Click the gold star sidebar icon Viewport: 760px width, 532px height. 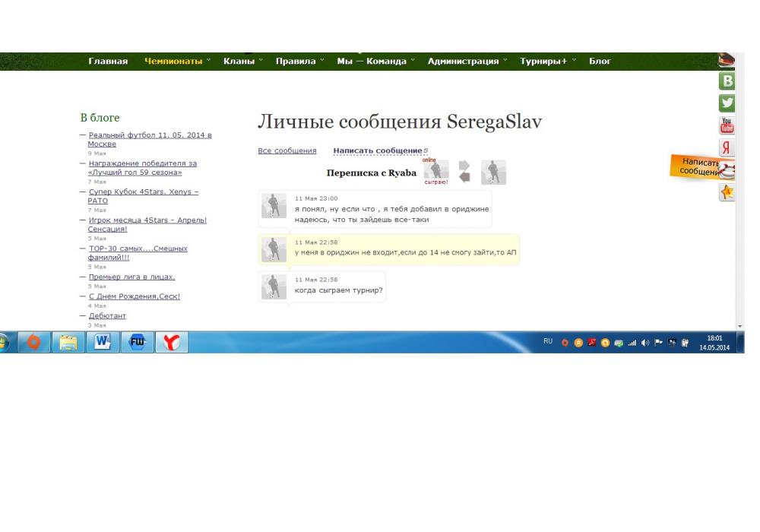tap(728, 193)
